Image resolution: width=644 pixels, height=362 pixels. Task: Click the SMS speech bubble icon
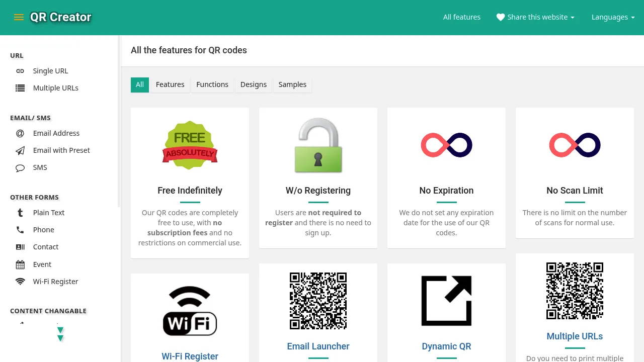pyautogui.click(x=20, y=167)
